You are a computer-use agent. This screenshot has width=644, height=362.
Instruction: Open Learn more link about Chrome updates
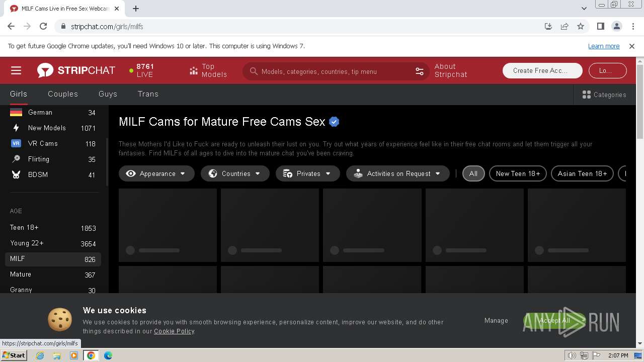604,46
